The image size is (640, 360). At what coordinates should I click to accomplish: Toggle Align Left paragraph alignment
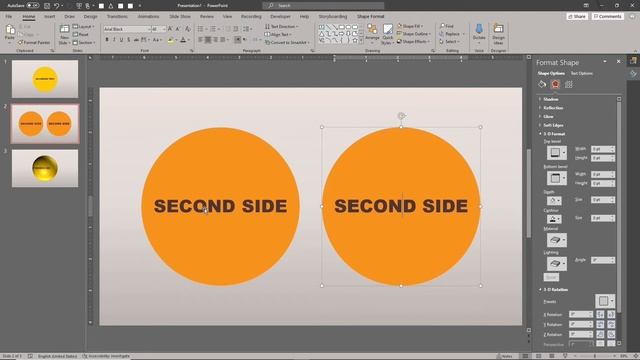(x=200, y=40)
